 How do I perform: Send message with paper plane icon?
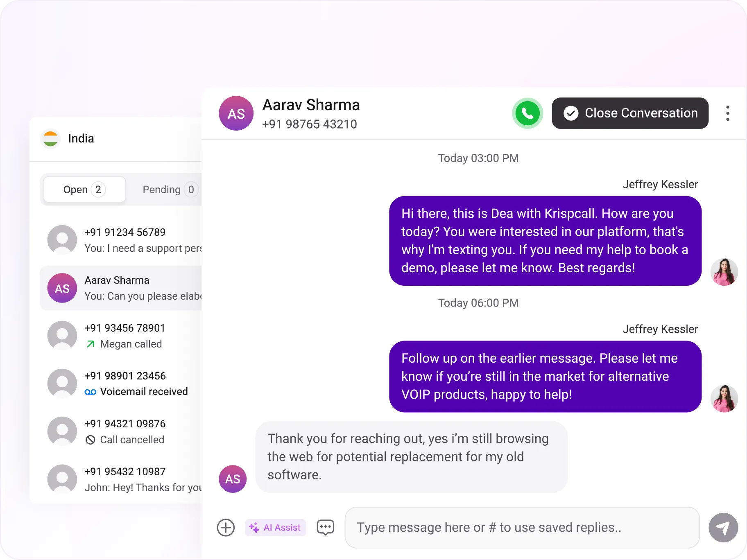(x=724, y=528)
